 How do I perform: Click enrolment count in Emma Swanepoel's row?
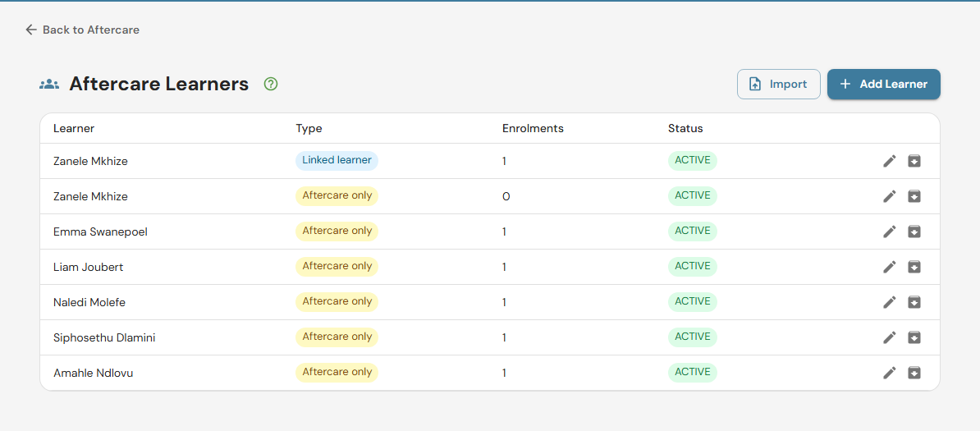click(x=505, y=232)
